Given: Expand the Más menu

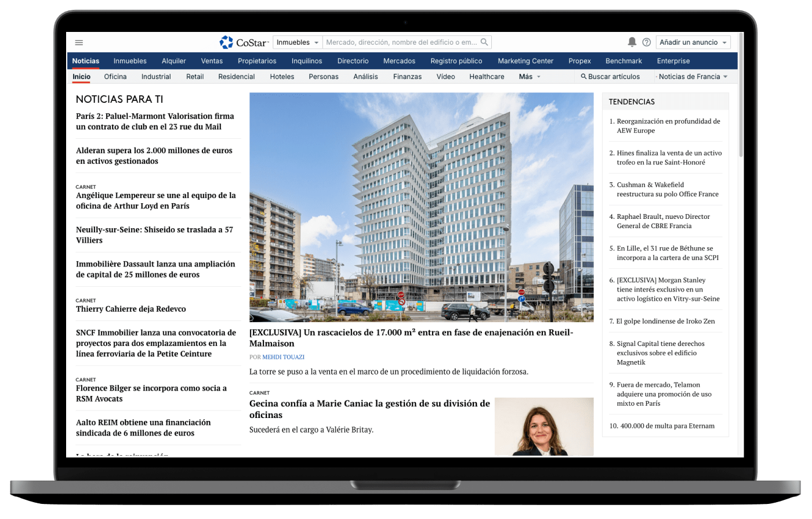Looking at the screenshot, I should pos(530,77).
